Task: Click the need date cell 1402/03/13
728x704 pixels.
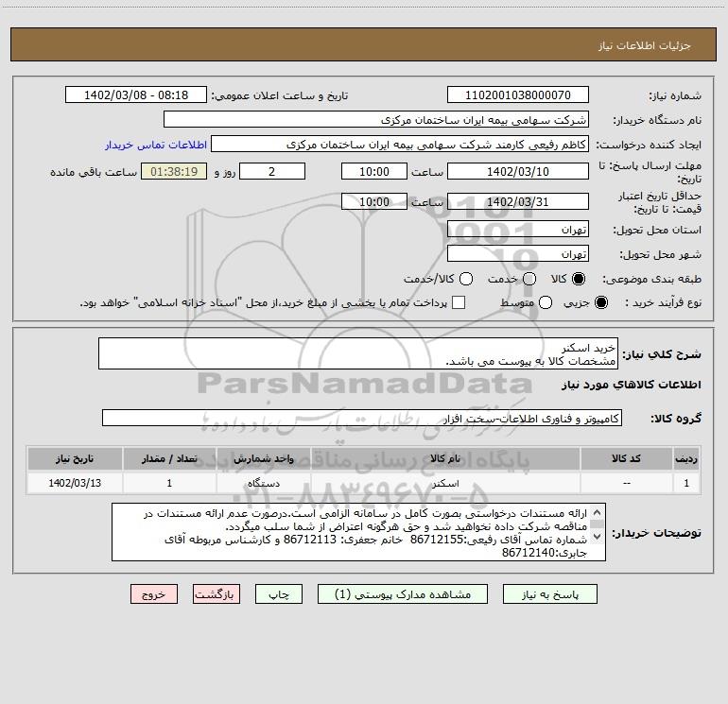Action: [75, 484]
